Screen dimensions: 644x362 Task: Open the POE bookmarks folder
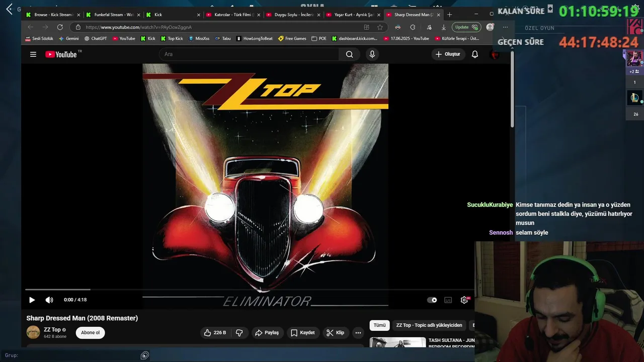click(319, 38)
